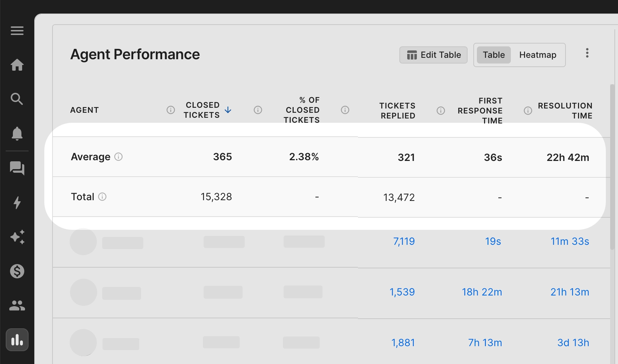Select the Table tab
Image resolution: width=618 pixels, height=364 pixels.
(493, 55)
